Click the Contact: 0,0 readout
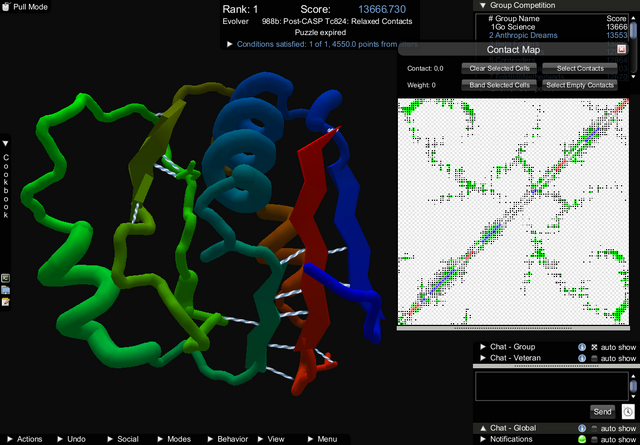This screenshot has width=640, height=445. click(x=425, y=69)
